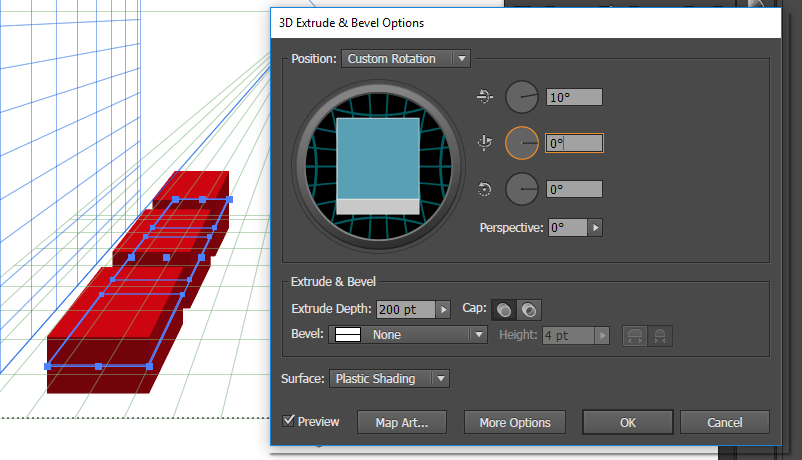Expand the Extrude Depth slider arrow
This screenshot has height=460, width=802.
click(x=443, y=310)
